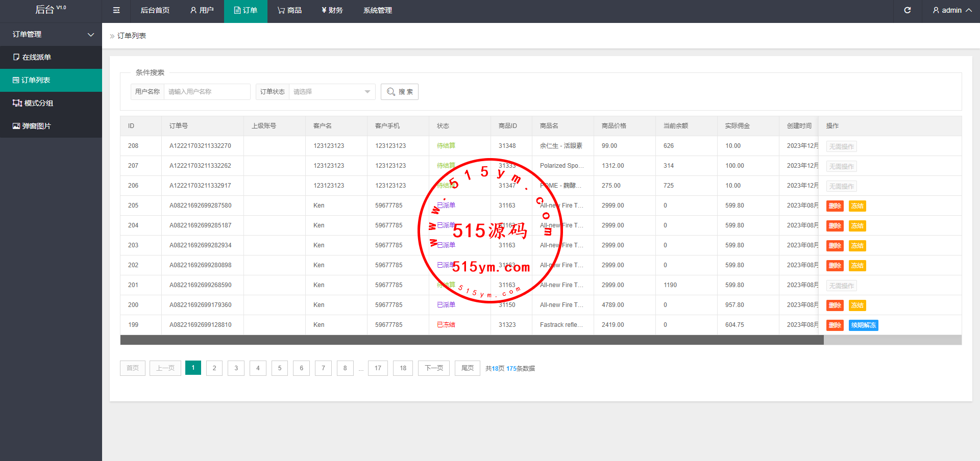Open the 商品 cart menu

point(289,10)
